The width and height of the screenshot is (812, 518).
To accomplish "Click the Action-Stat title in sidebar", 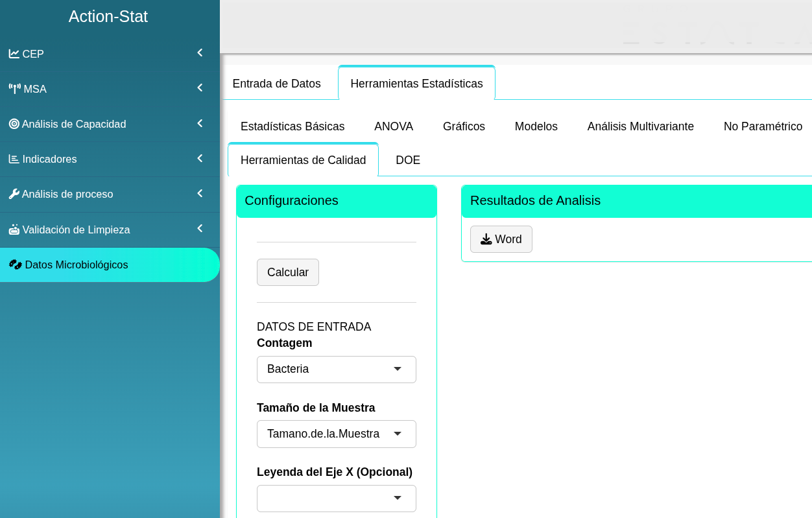I will [108, 17].
